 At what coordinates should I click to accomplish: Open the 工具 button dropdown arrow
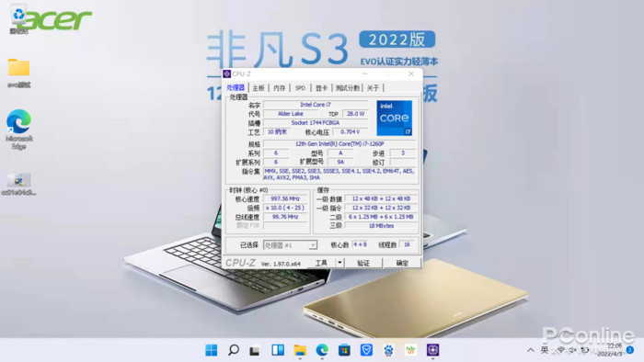click(339, 263)
